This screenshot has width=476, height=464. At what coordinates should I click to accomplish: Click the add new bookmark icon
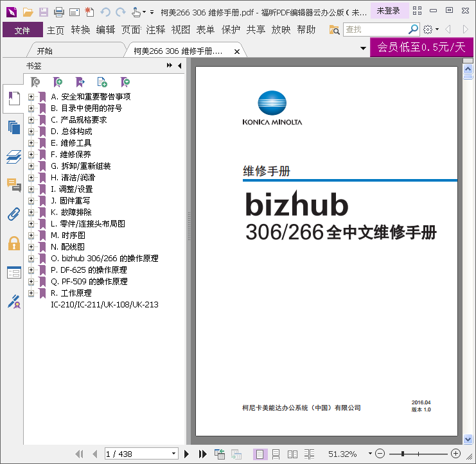coord(58,82)
